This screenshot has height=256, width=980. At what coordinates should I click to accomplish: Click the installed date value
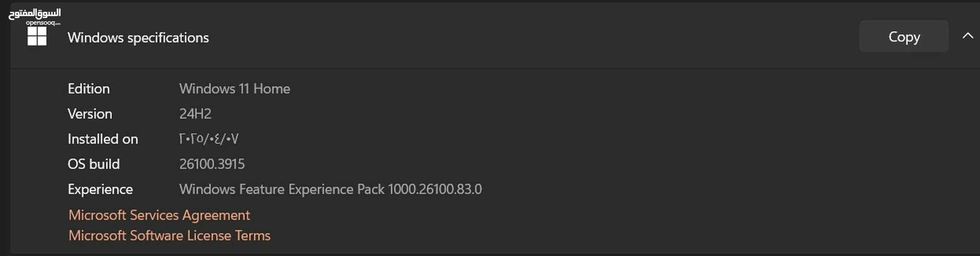coord(209,139)
